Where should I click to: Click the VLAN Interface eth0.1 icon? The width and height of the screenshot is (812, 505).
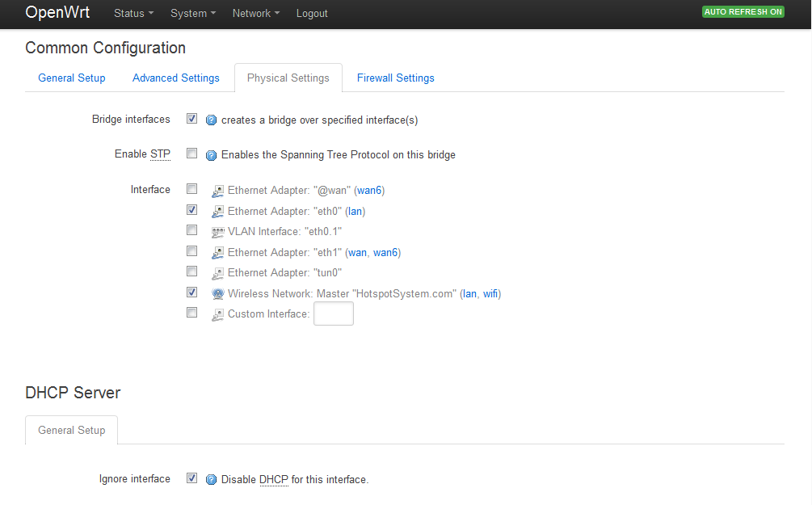(217, 232)
